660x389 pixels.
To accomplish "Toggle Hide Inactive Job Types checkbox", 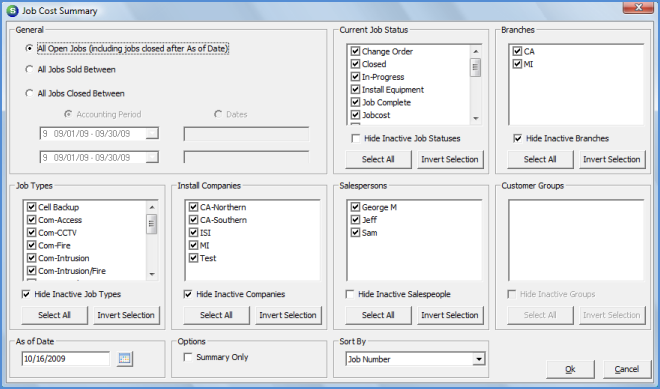I will (26, 294).
